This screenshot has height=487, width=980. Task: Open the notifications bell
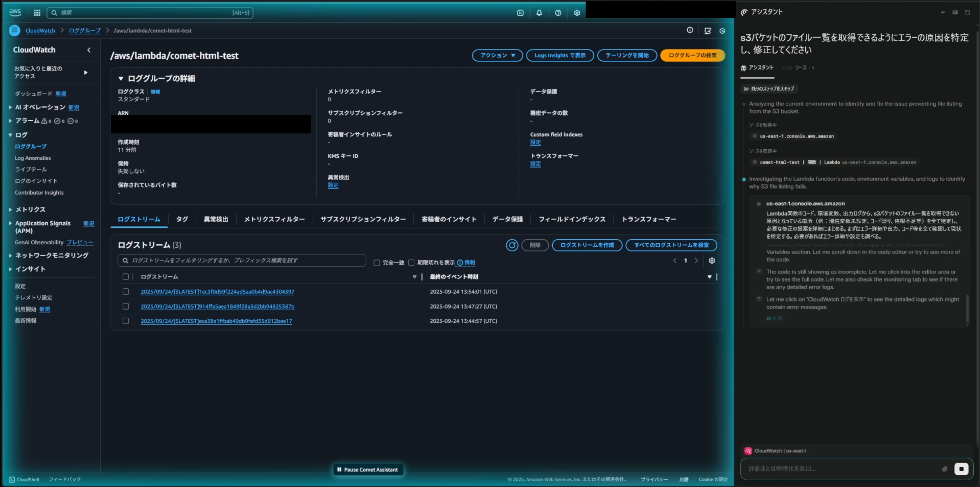[539, 13]
